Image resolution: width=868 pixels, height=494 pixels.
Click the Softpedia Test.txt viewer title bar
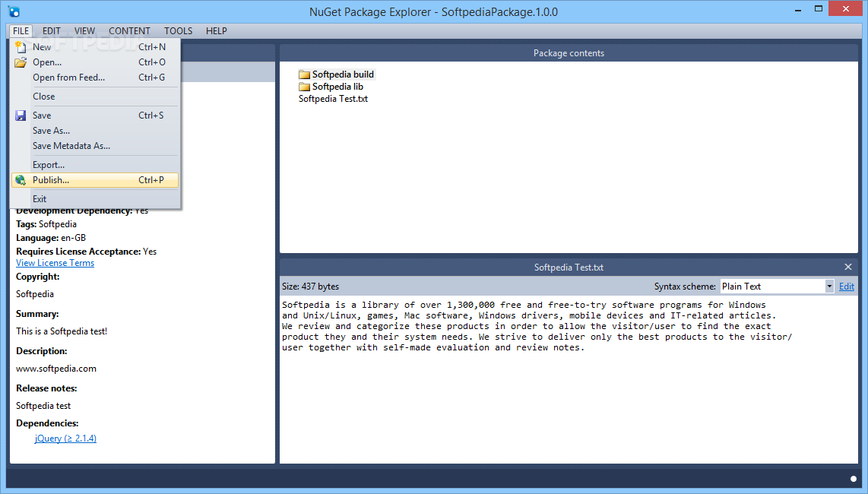569,268
